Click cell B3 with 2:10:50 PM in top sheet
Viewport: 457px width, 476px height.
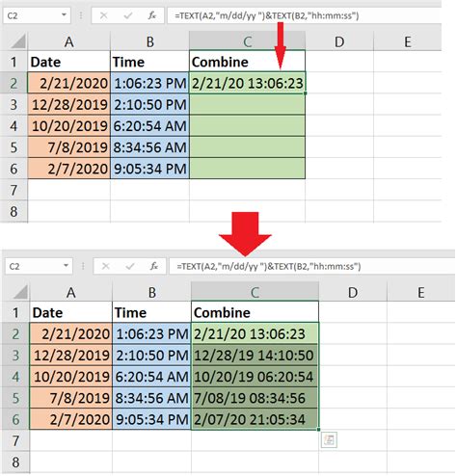[x=149, y=104]
